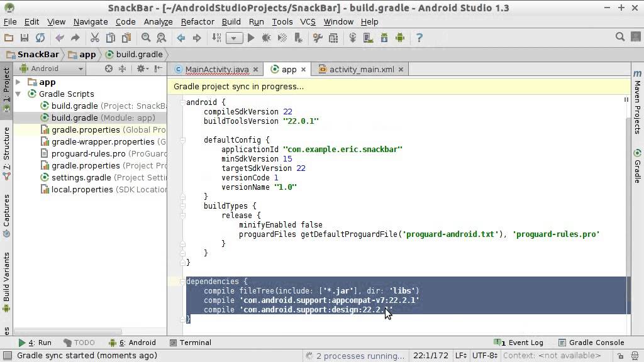
Task: Open the Event Log tool window
Action: [x=518, y=343]
